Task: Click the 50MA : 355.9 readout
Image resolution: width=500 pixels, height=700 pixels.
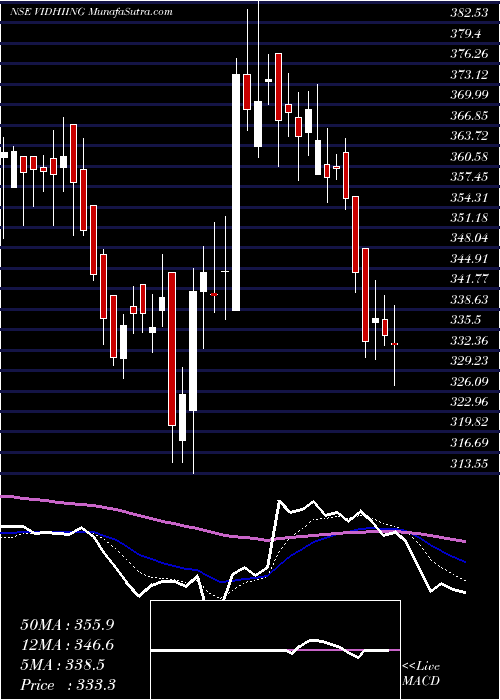Action: (x=67, y=625)
